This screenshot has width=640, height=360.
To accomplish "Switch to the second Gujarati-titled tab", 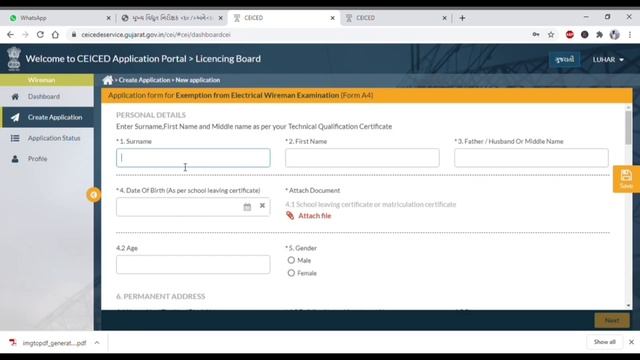I will 171,18.
